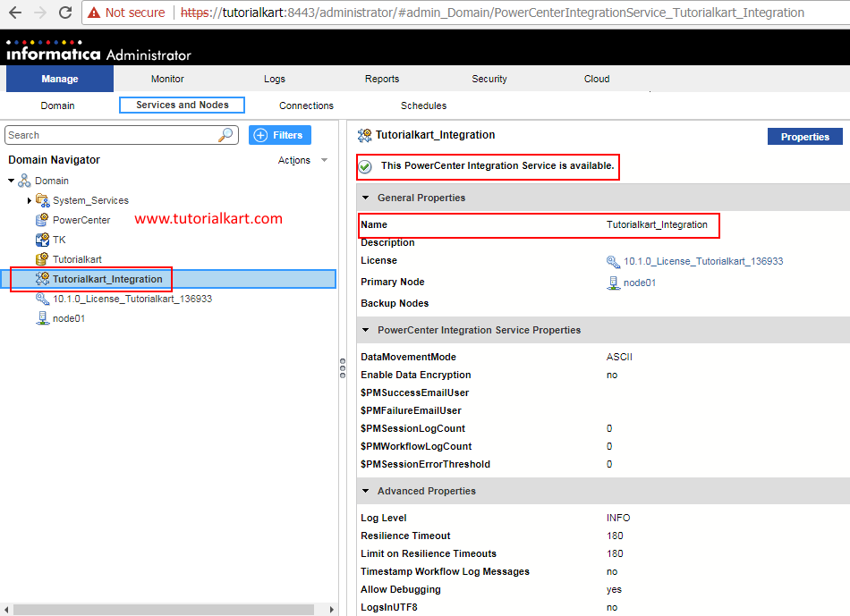
Task: Open the Cloud tab
Action: 597,79
